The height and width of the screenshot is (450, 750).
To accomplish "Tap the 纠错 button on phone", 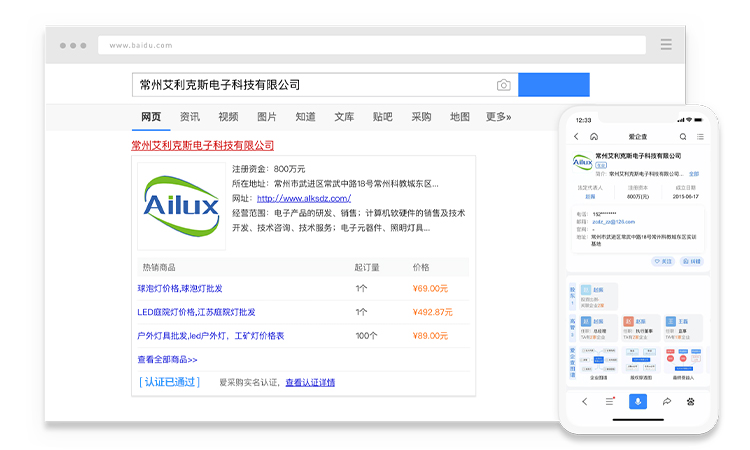I will click(692, 261).
